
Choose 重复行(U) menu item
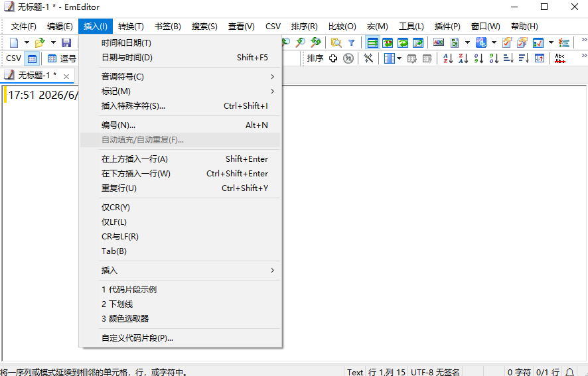pyautogui.click(x=180, y=188)
